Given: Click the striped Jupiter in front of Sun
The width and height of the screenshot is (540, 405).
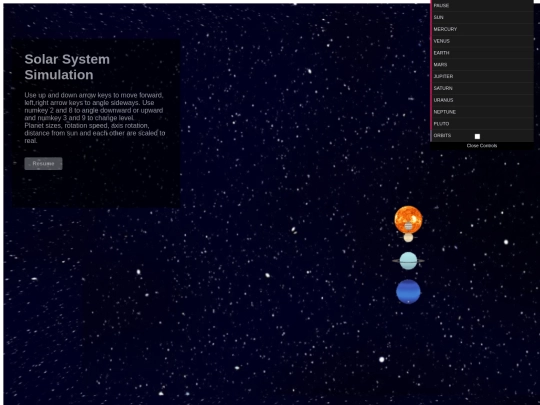Looking at the screenshot, I should (408, 226).
